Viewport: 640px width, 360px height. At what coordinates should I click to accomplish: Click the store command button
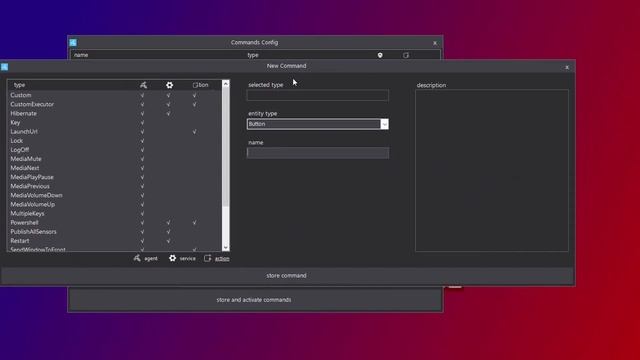[287, 276]
